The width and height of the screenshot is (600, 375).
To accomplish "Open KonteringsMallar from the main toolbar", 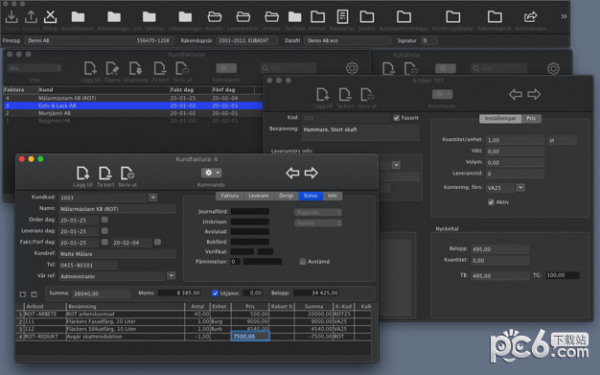I will point(453,16).
